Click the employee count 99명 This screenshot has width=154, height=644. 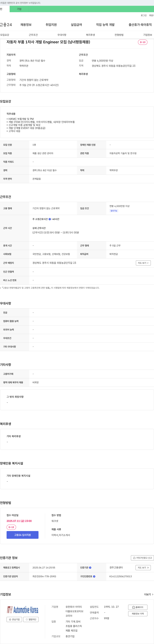coord(107,618)
